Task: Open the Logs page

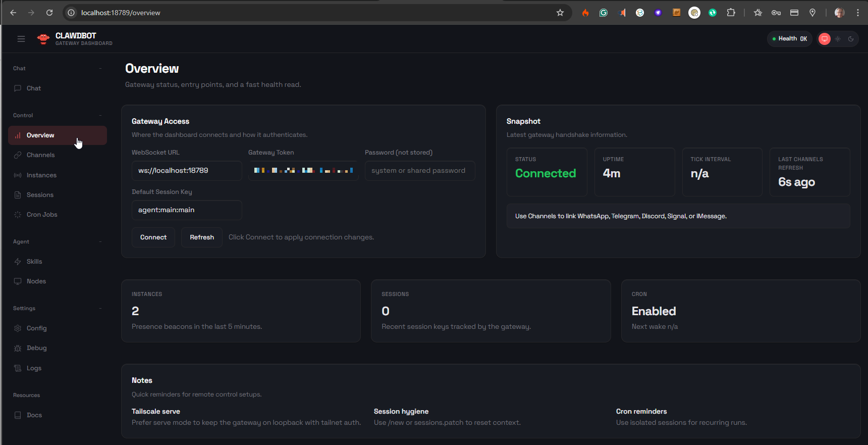Action: [34, 368]
